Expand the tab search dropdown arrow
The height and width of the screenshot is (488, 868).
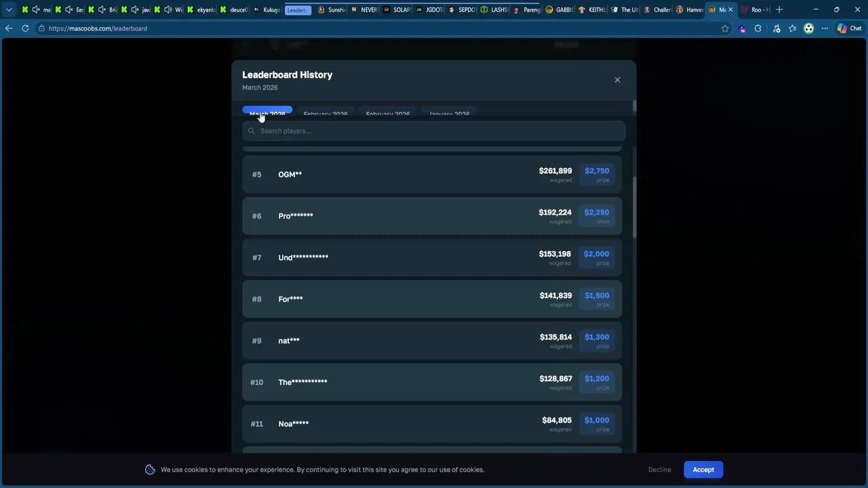click(x=9, y=9)
